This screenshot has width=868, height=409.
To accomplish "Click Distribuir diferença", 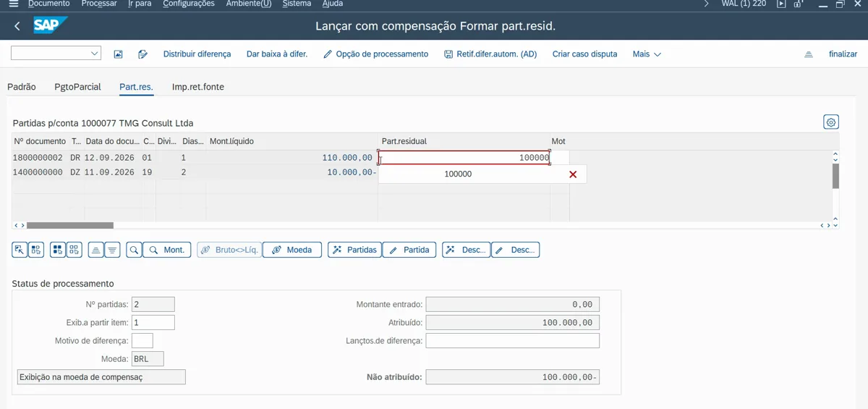I will click(197, 54).
